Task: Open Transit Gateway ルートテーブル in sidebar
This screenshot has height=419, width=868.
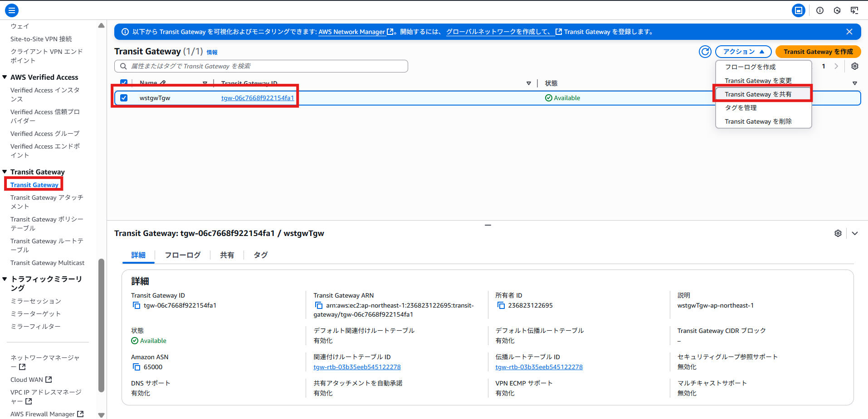Action: [47, 246]
